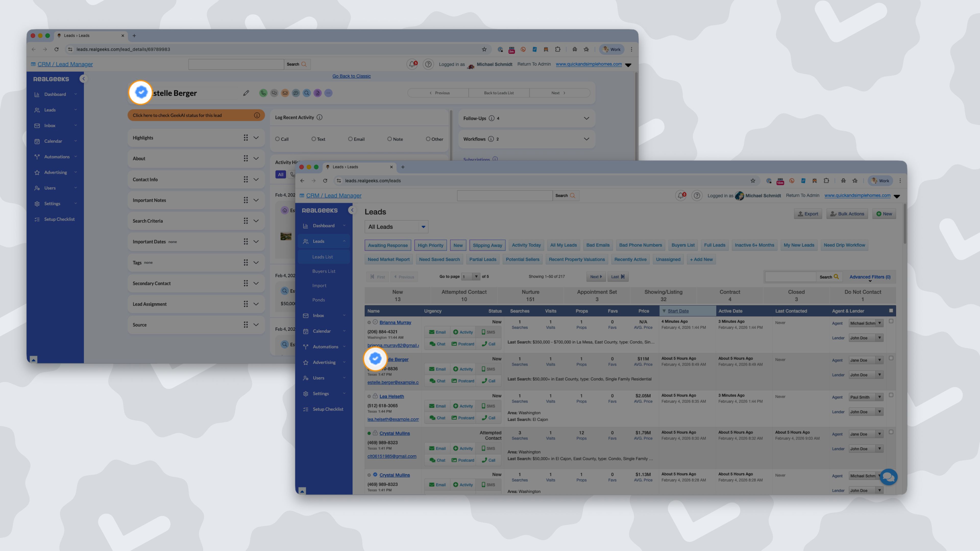The height and width of the screenshot is (551, 980).
Task: Click the orange email icon beside the lead name
Action: click(x=285, y=93)
